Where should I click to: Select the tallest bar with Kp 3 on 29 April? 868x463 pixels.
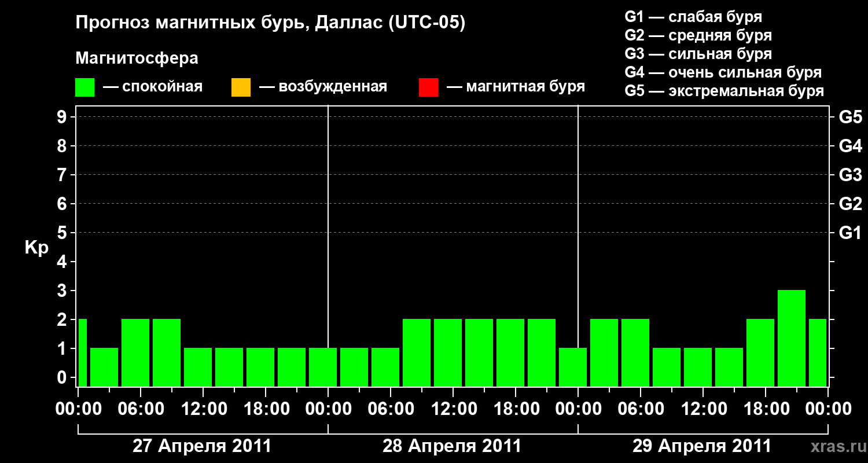coord(792,338)
